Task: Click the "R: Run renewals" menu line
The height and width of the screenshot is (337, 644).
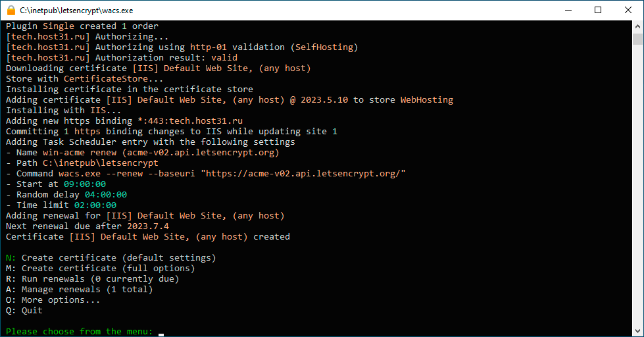Action: click(92, 279)
